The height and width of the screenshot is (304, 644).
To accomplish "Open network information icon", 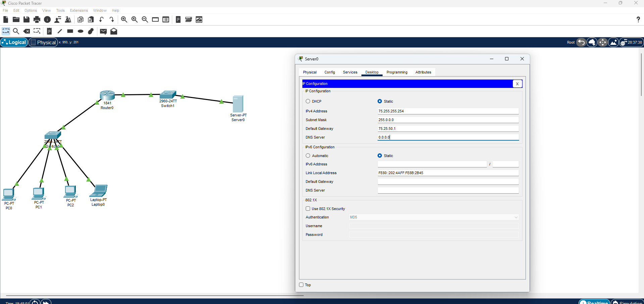I will click(47, 19).
